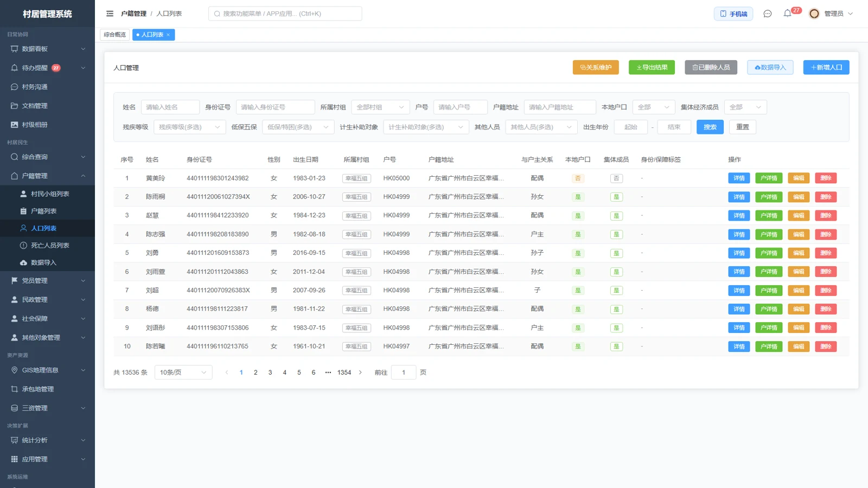Collapse the 户籍管理 sidebar menu
The height and width of the screenshot is (488, 868).
coord(47,176)
